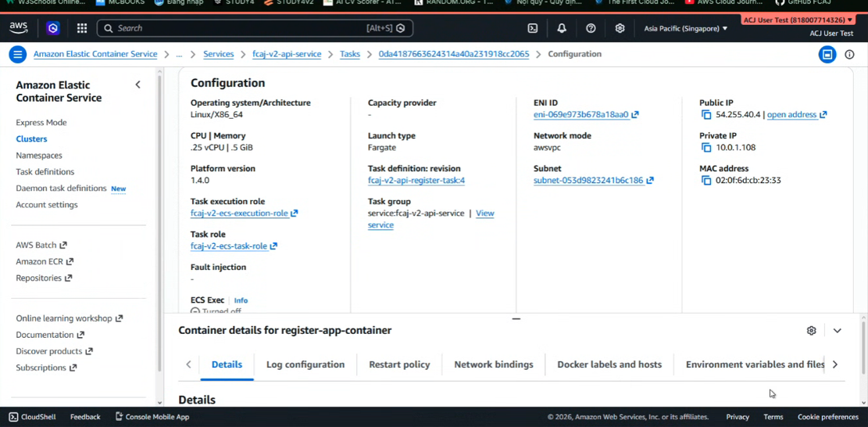Open the notifications bell
868x427 pixels.
561,28
